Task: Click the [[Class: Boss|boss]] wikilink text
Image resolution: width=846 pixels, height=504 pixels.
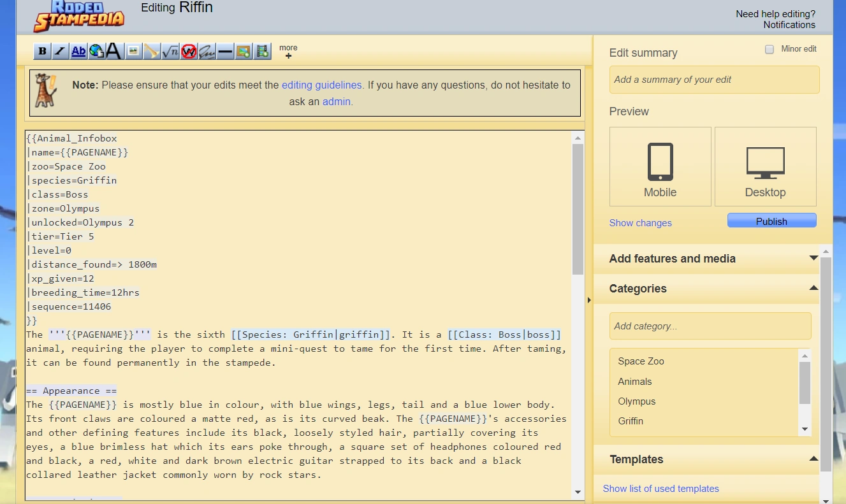Action: point(504,335)
